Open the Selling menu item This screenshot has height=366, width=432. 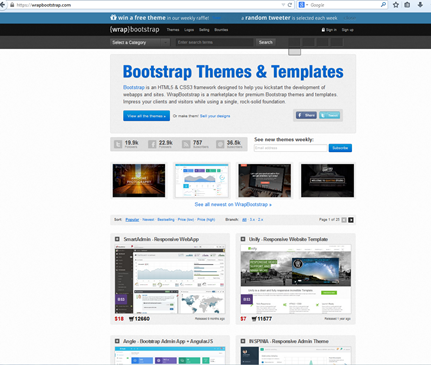(204, 30)
